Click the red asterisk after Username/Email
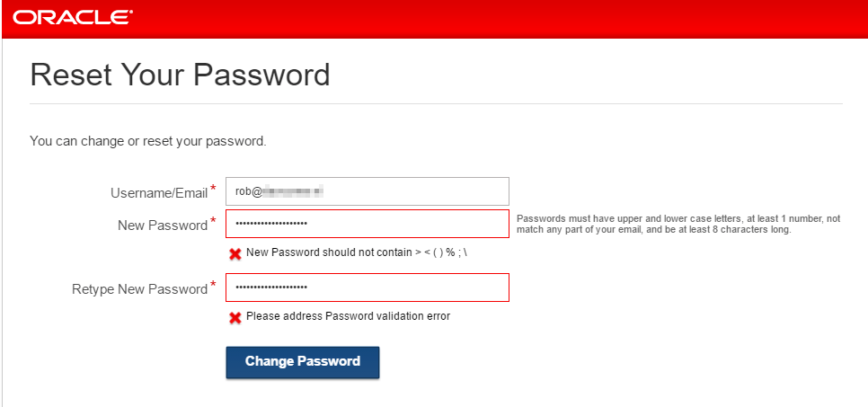This screenshot has height=407, width=868. pos(213,189)
